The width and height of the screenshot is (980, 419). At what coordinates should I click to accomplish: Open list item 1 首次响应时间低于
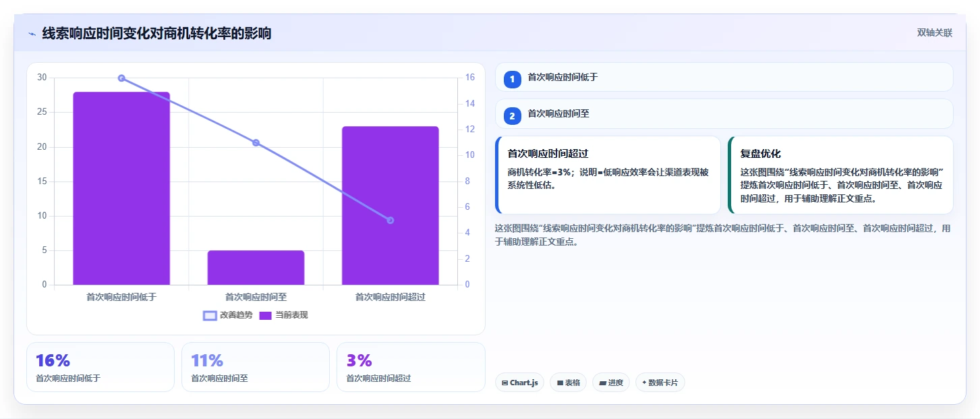724,77
